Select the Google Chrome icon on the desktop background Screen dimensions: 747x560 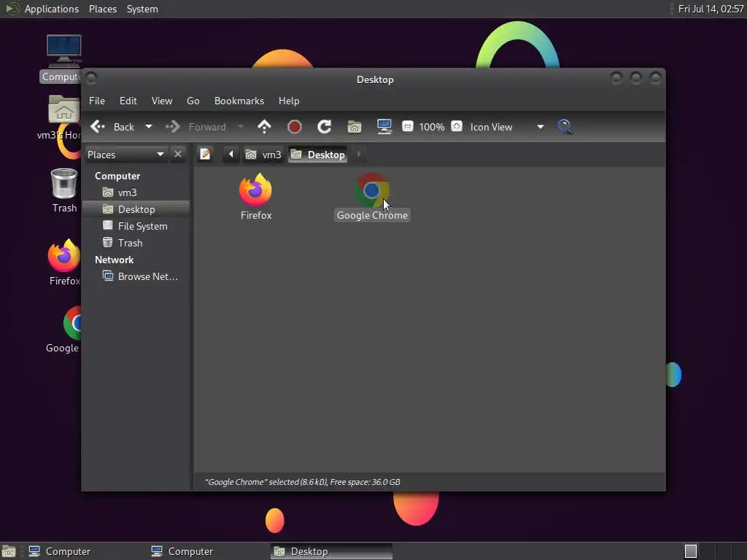[x=72, y=323]
